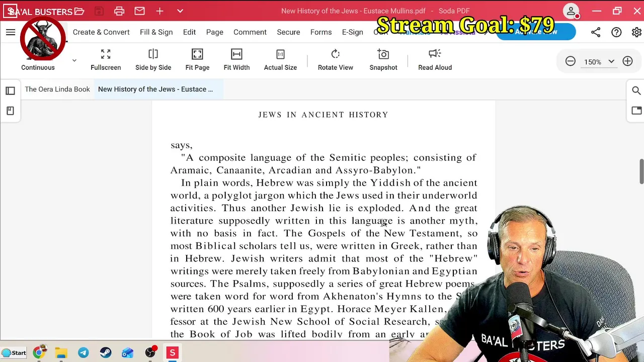The width and height of the screenshot is (644, 362).
Task: Expand the quick access chevron
Action: (x=180, y=11)
